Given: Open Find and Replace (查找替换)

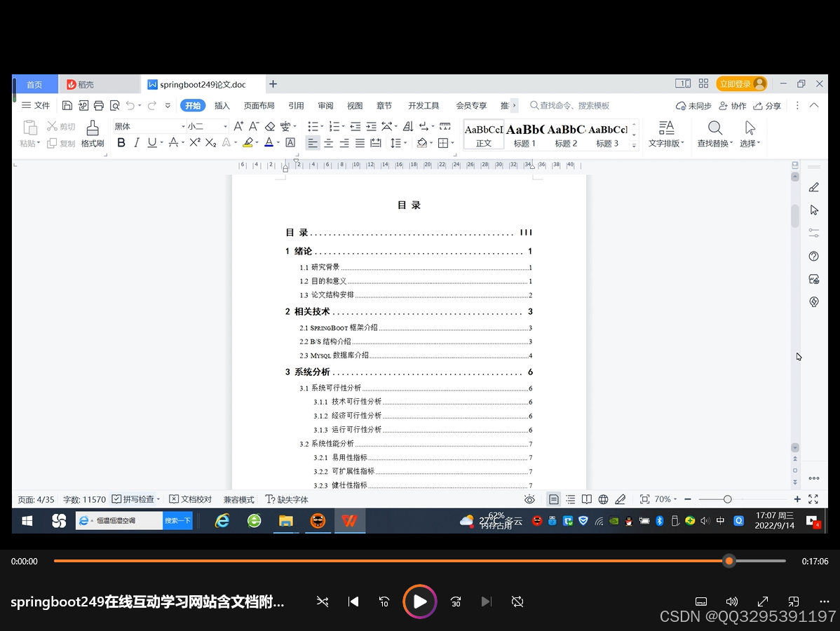Looking at the screenshot, I should point(714,135).
